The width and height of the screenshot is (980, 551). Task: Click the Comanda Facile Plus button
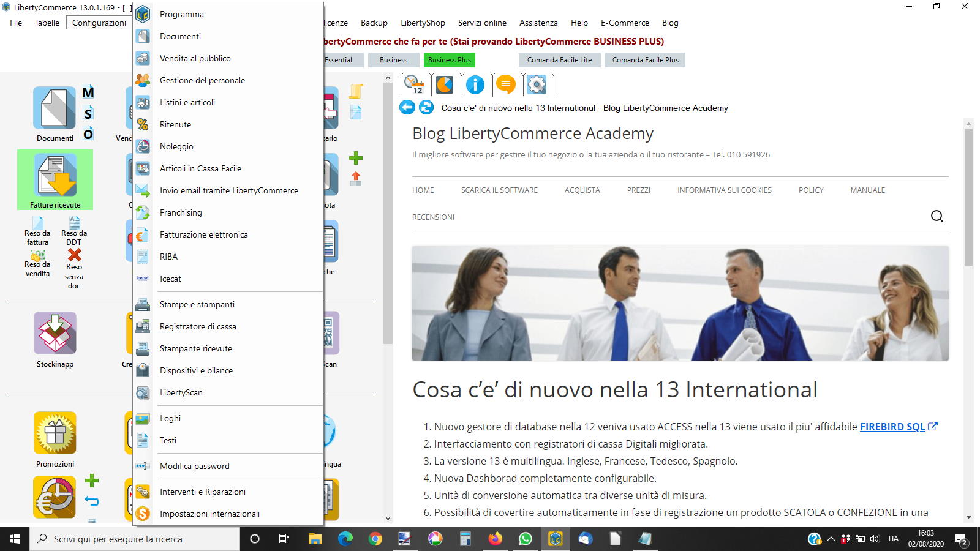pos(646,60)
